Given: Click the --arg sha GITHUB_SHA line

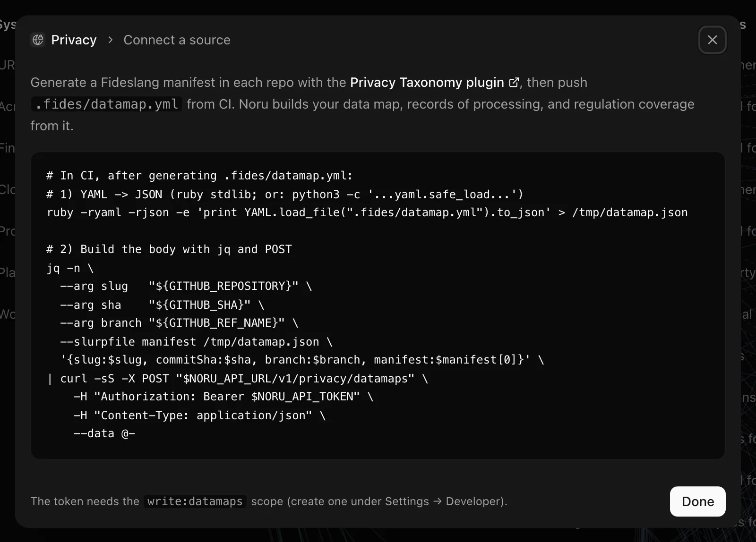Looking at the screenshot, I should pyautogui.click(x=162, y=305).
